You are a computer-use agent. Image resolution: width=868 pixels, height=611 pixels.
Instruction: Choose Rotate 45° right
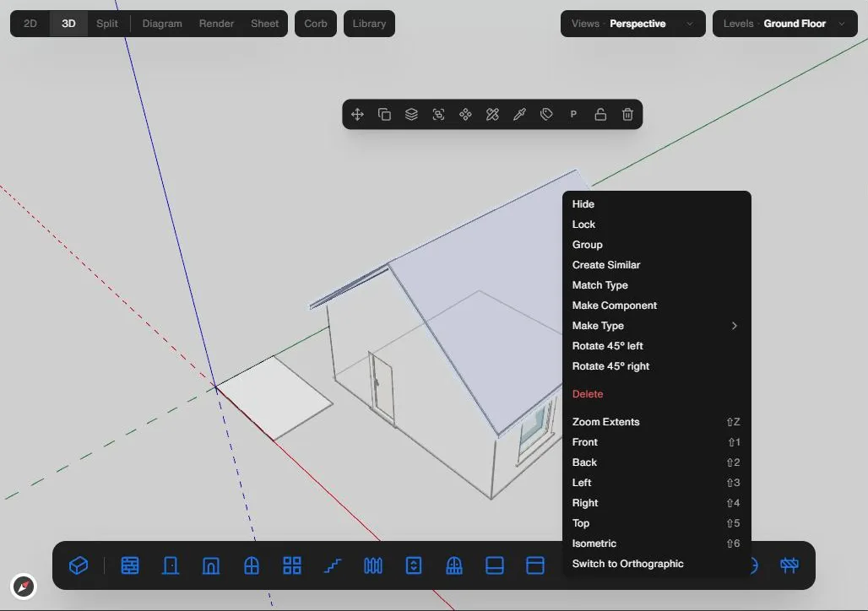point(657,366)
